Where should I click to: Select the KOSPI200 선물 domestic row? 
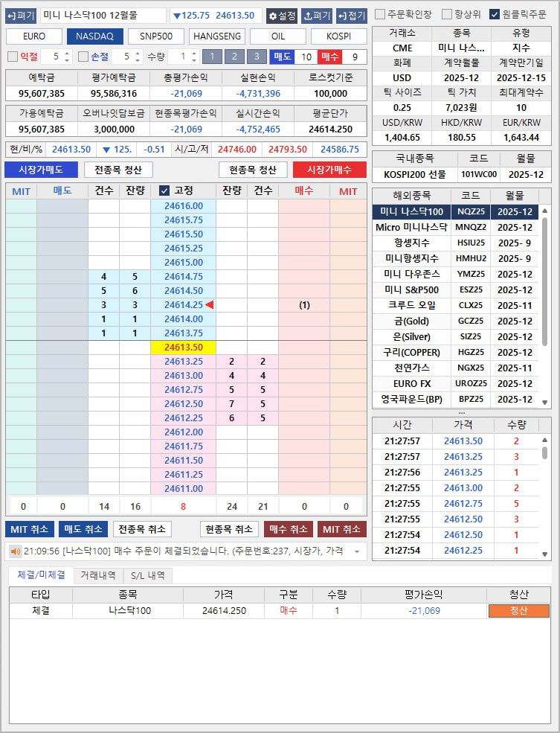coord(461,174)
